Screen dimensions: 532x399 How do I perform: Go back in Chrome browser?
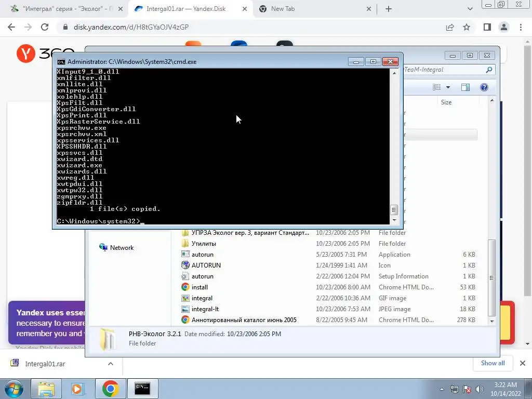point(11,27)
